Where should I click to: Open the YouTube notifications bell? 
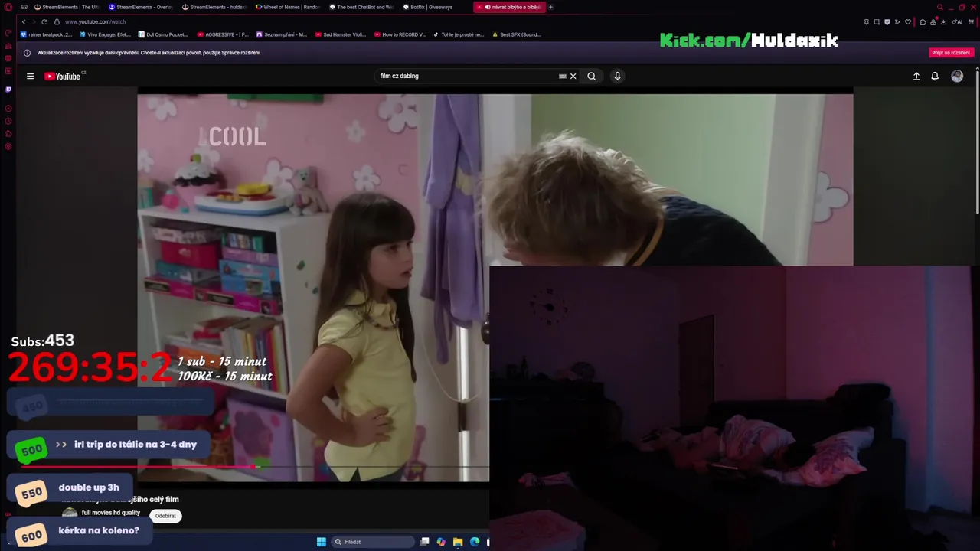click(x=935, y=76)
